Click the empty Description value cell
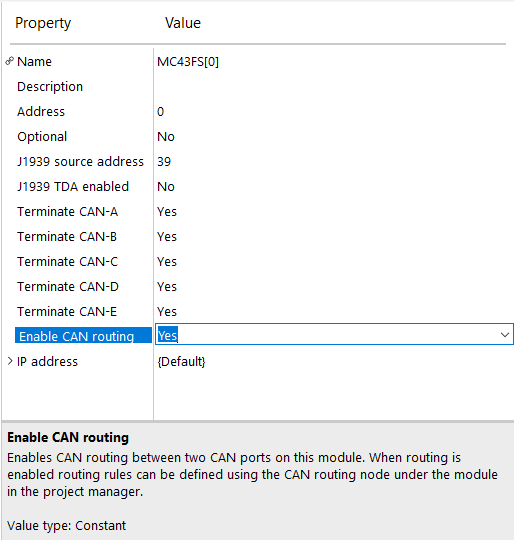 click(333, 86)
